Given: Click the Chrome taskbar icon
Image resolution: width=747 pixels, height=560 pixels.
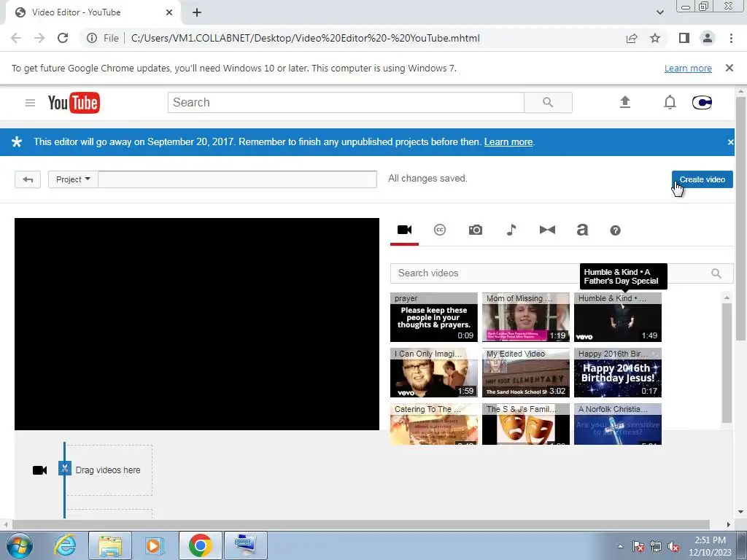Looking at the screenshot, I should [x=200, y=545].
